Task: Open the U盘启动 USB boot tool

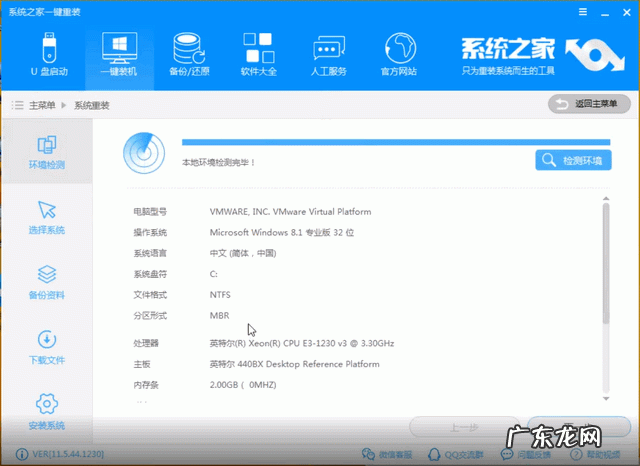Action: point(49,54)
